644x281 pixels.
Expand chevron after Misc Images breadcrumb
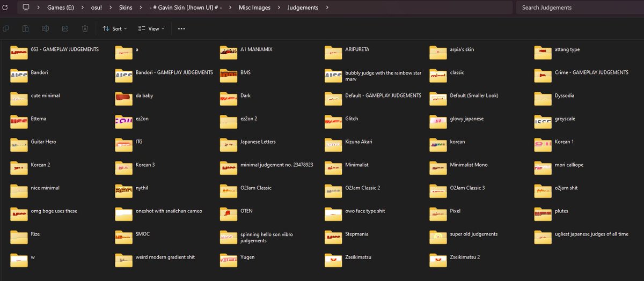point(279,8)
